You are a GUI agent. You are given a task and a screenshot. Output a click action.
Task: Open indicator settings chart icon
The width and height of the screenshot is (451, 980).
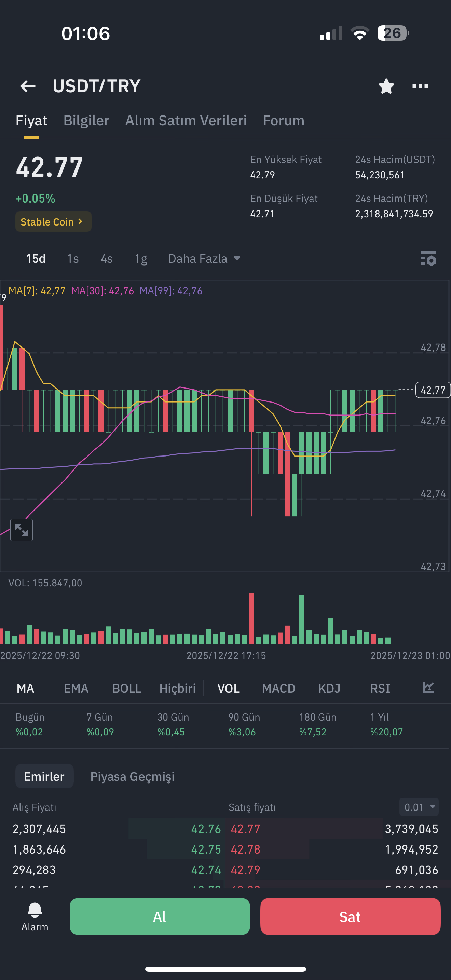point(428,688)
